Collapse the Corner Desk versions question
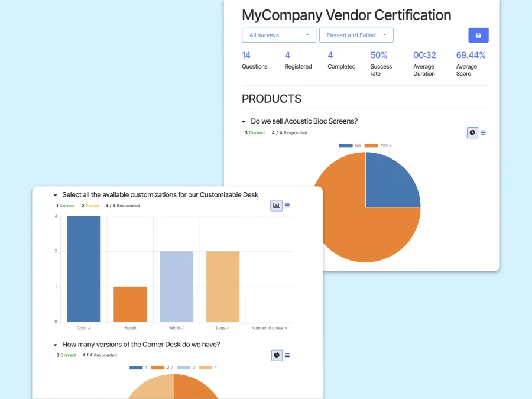This screenshot has width=532, height=399. click(x=55, y=344)
